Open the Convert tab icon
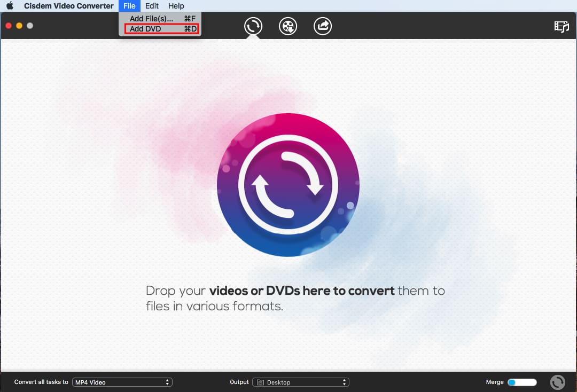Screen dimensions: 577x392 click(x=253, y=26)
